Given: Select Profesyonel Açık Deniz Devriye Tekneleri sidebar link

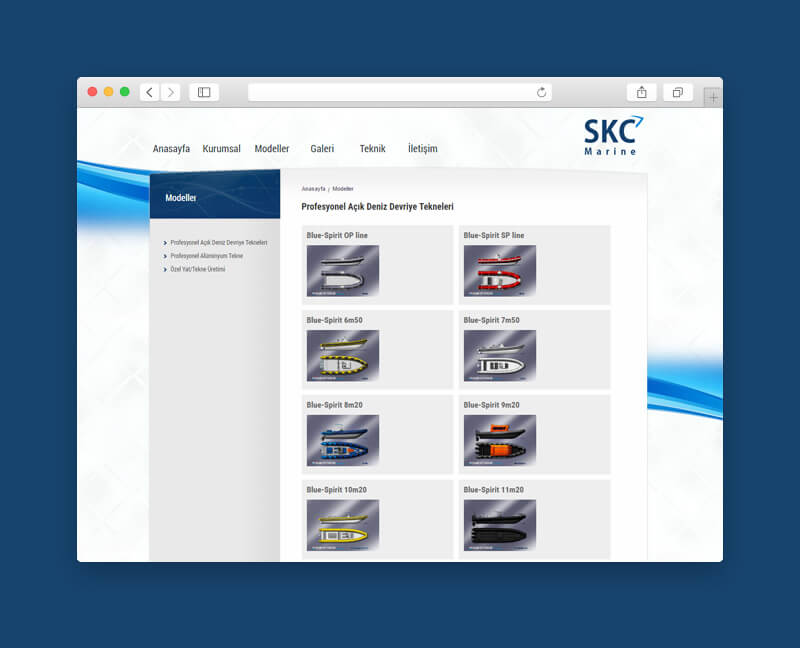Looking at the screenshot, I should point(219,242).
